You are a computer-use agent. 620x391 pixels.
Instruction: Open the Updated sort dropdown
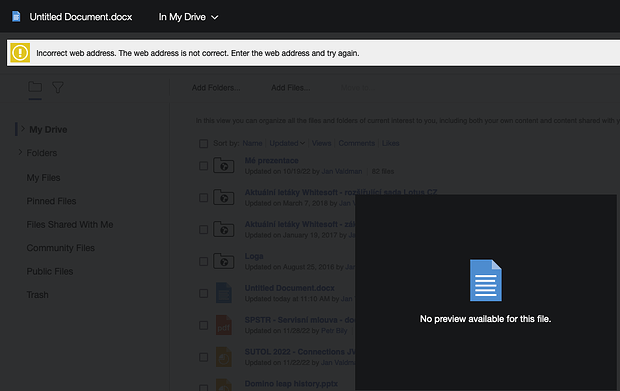(287, 143)
